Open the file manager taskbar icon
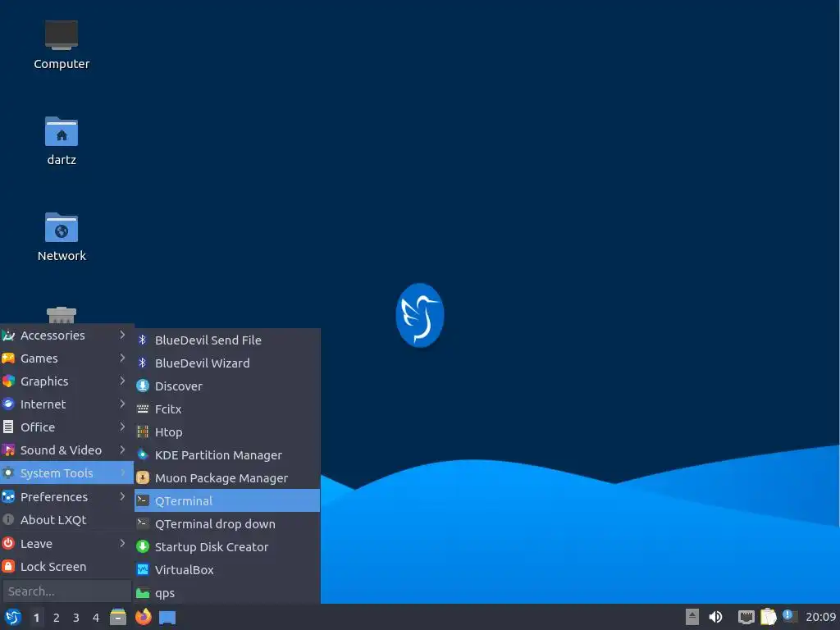 118,617
